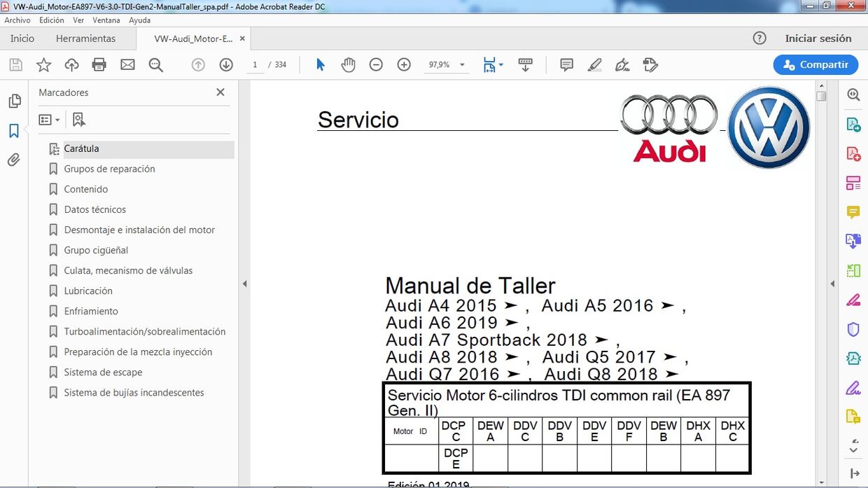Activate the selection arrow tool
The image size is (868, 488).
(320, 64)
